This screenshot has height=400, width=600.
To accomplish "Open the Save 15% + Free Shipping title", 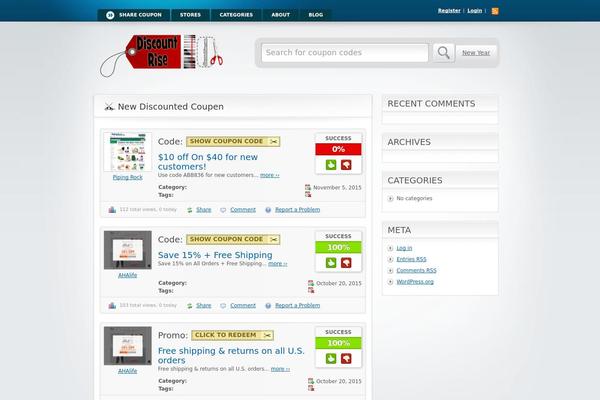I will tap(215, 255).
